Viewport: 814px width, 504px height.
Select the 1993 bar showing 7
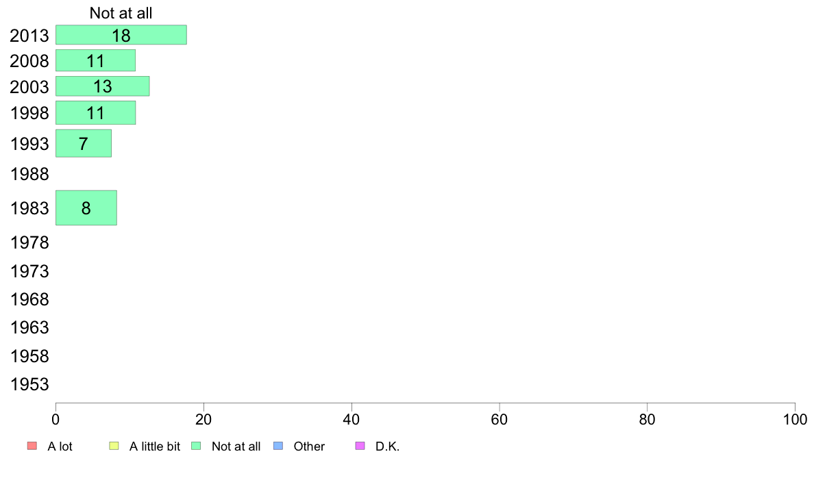click(x=84, y=143)
